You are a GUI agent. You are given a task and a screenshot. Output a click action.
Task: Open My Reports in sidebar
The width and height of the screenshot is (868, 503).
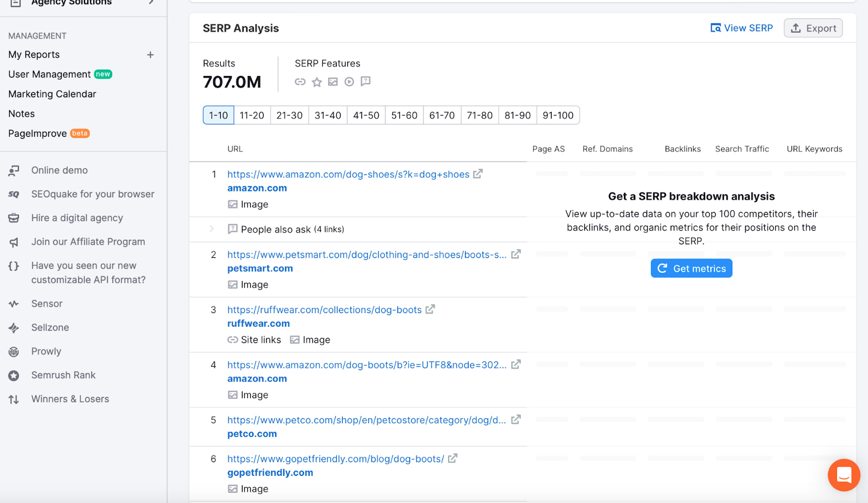click(34, 55)
